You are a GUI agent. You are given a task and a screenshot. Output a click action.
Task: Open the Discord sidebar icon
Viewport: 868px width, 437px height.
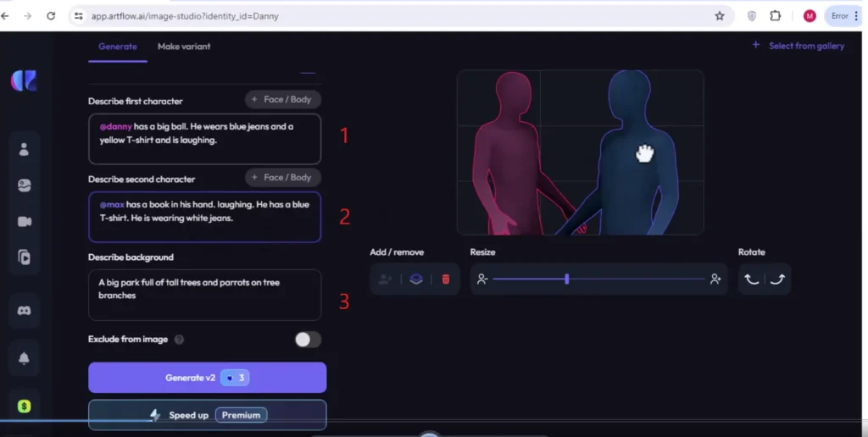(x=24, y=310)
